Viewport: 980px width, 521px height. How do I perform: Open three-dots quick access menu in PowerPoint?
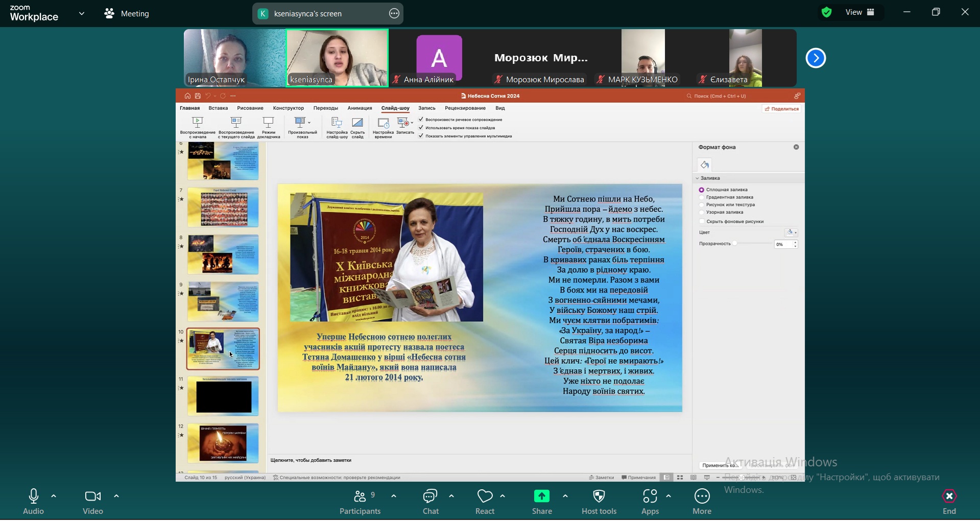click(233, 96)
